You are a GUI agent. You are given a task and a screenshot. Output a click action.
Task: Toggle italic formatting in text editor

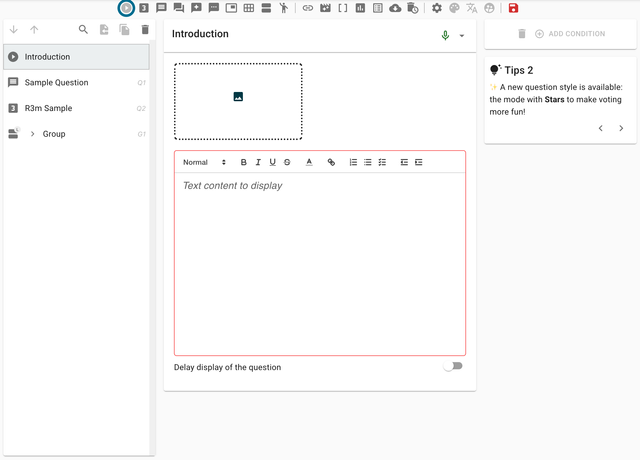click(258, 162)
